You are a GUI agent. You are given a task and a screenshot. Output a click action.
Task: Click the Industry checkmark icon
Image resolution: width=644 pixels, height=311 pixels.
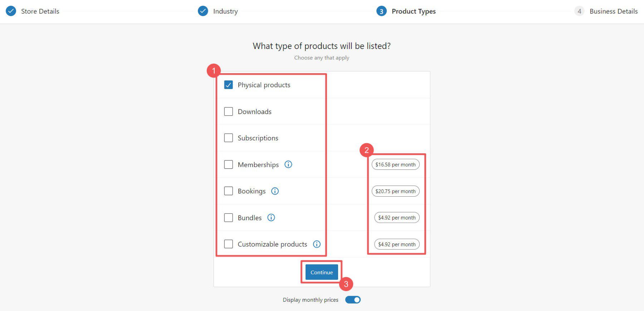[x=203, y=11]
